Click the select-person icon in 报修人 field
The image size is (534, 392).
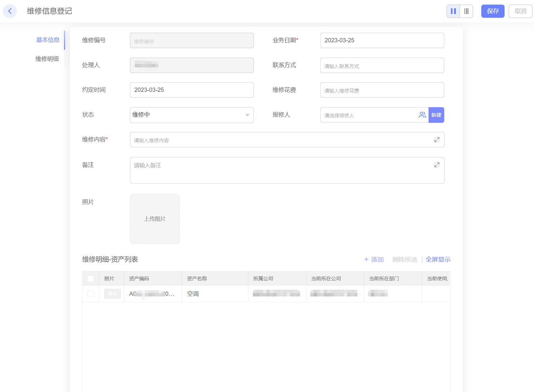422,115
